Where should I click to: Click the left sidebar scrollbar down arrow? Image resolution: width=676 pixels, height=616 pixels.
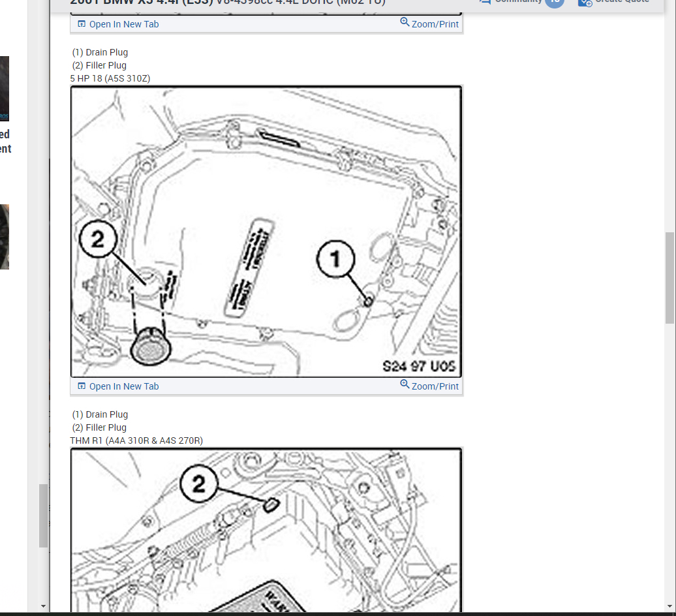coord(44,606)
